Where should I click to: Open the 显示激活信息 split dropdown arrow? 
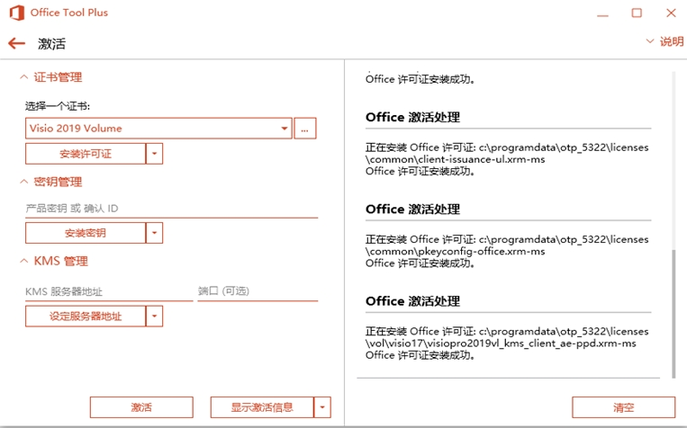[322, 407]
